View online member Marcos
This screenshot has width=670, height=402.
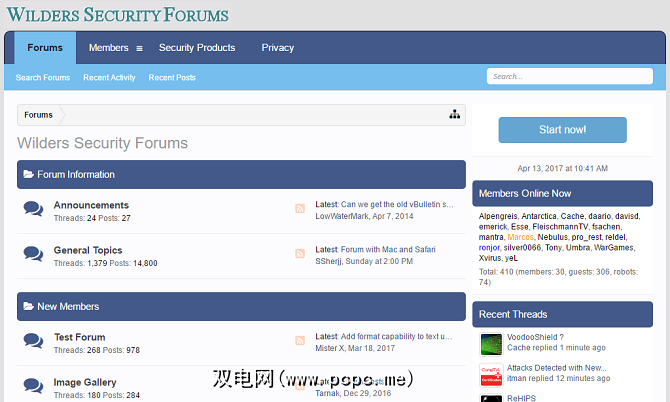pos(520,237)
